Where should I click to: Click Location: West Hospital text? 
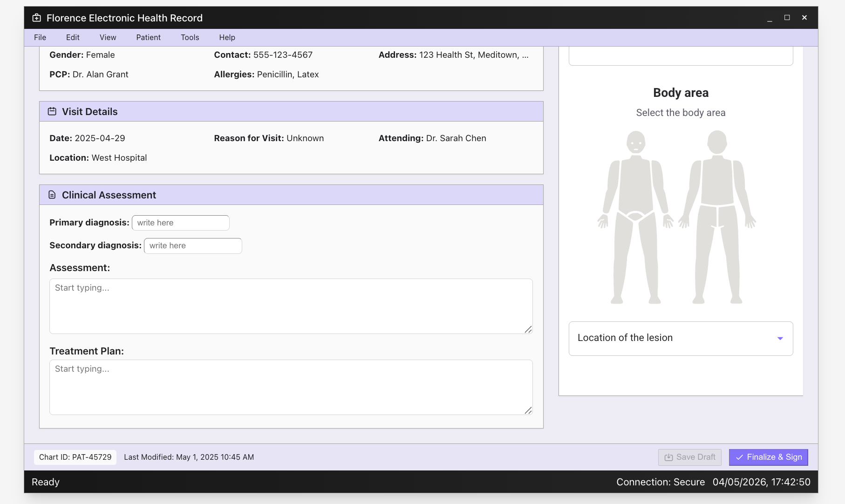(x=98, y=158)
